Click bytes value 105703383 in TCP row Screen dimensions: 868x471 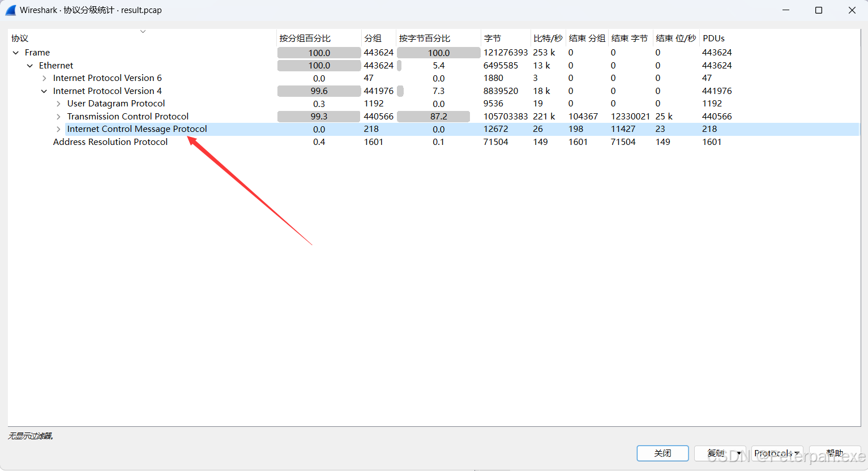[506, 117]
